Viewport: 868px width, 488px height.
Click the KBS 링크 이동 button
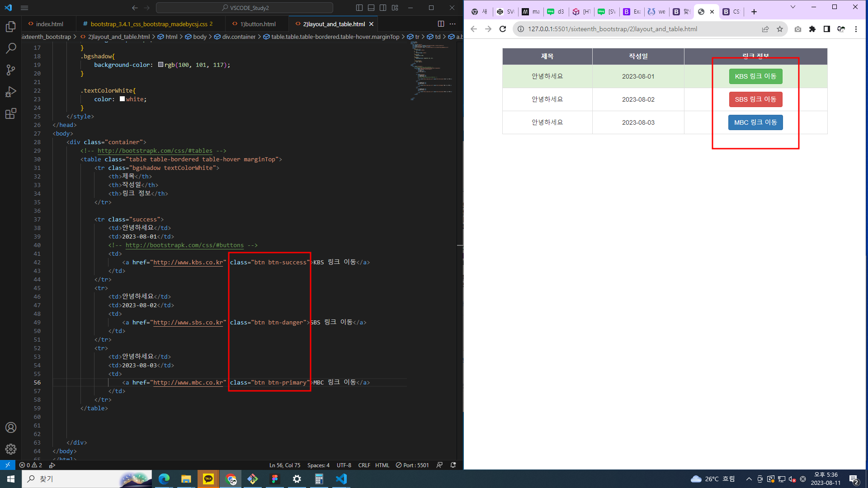(755, 76)
